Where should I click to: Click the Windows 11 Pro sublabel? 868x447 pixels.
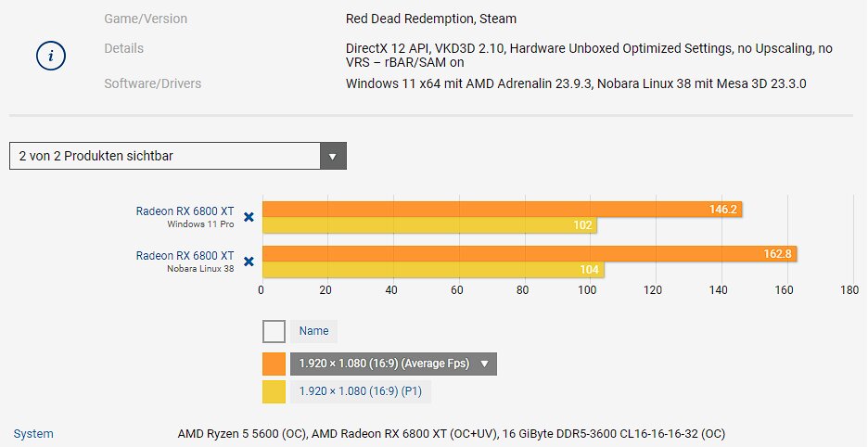tap(200, 224)
